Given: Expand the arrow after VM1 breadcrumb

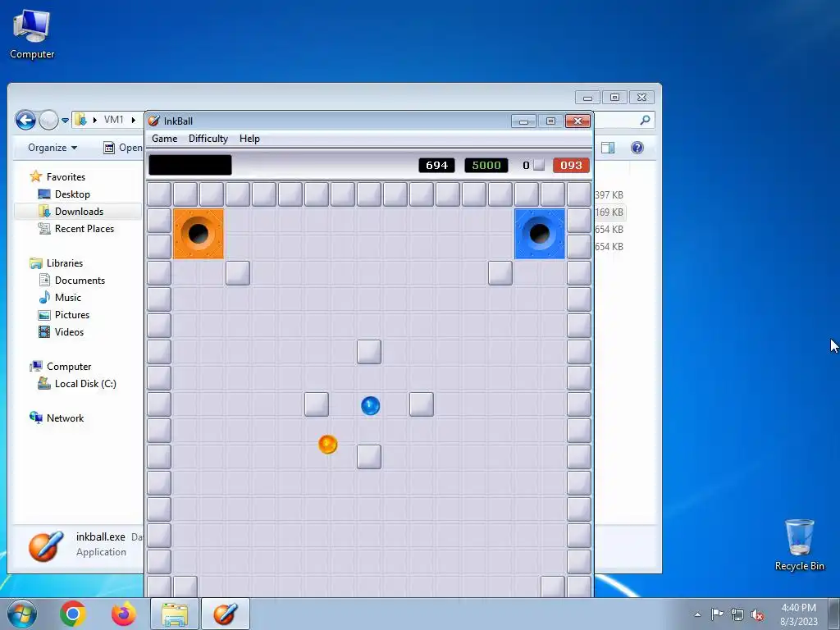Looking at the screenshot, I should [134, 120].
